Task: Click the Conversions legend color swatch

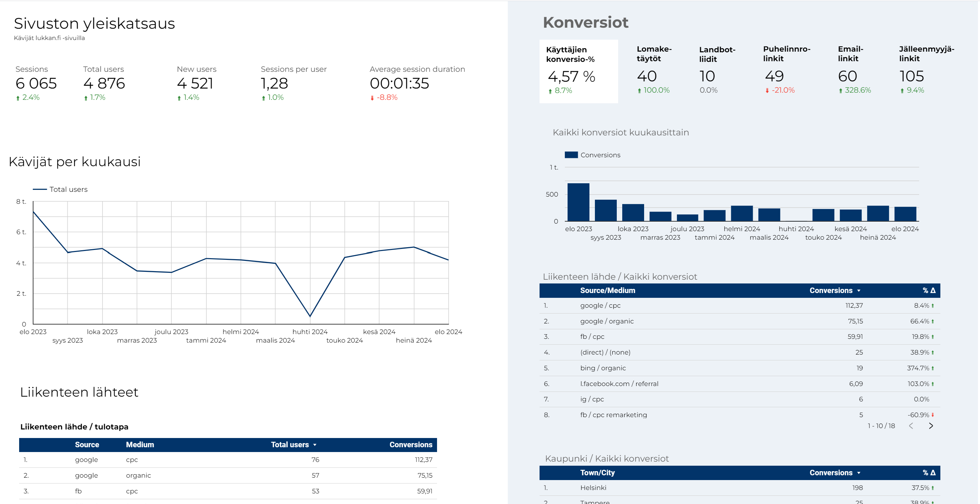Action: [571, 155]
